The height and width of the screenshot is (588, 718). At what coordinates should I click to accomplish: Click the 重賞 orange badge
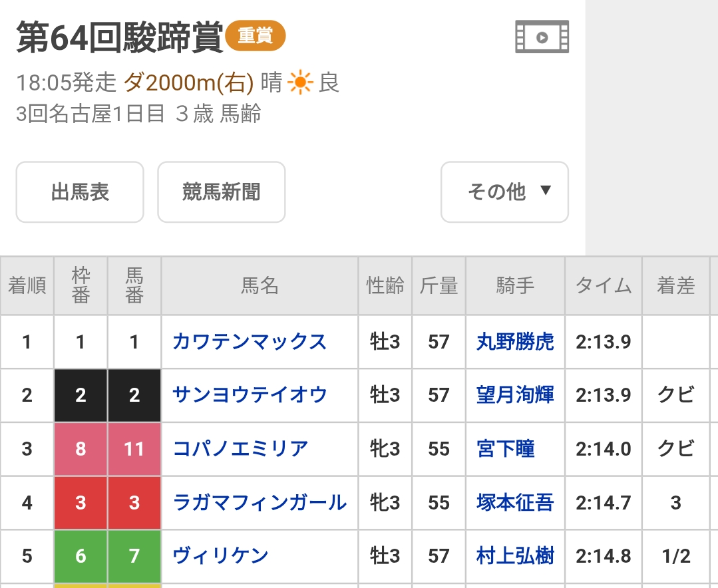255,36
